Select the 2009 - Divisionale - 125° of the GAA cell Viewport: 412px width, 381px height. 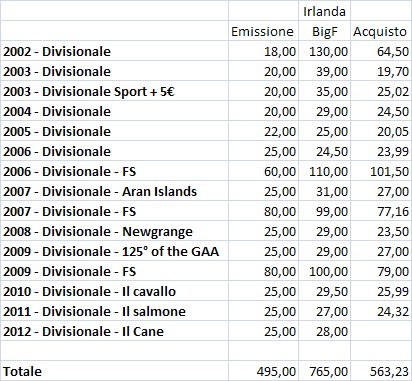114,251
